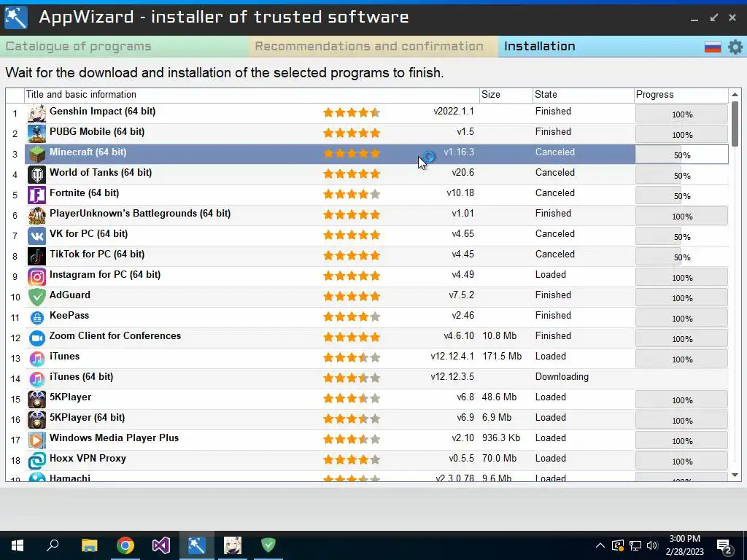Click Instagram for PC Loaded state
This screenshot has height=560, width=747.
click(x=550, y=275)
